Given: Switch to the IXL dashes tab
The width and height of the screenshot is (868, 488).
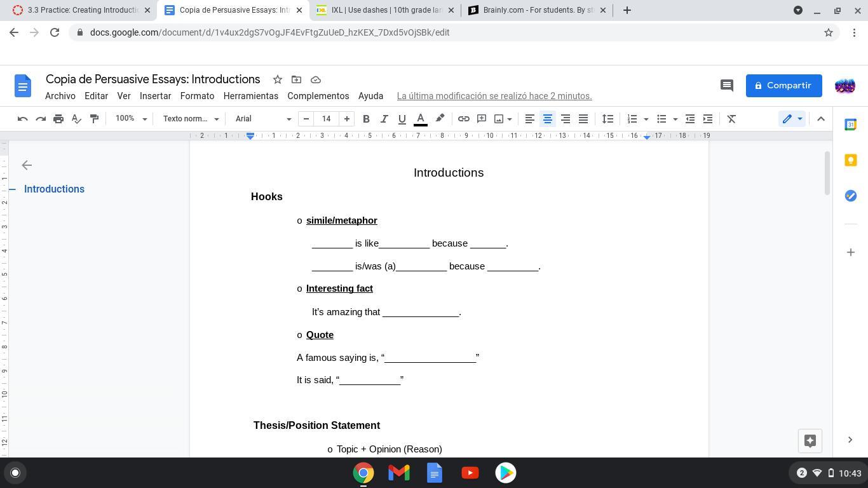Looking at the screenshot, I should [x=385, y=10].
